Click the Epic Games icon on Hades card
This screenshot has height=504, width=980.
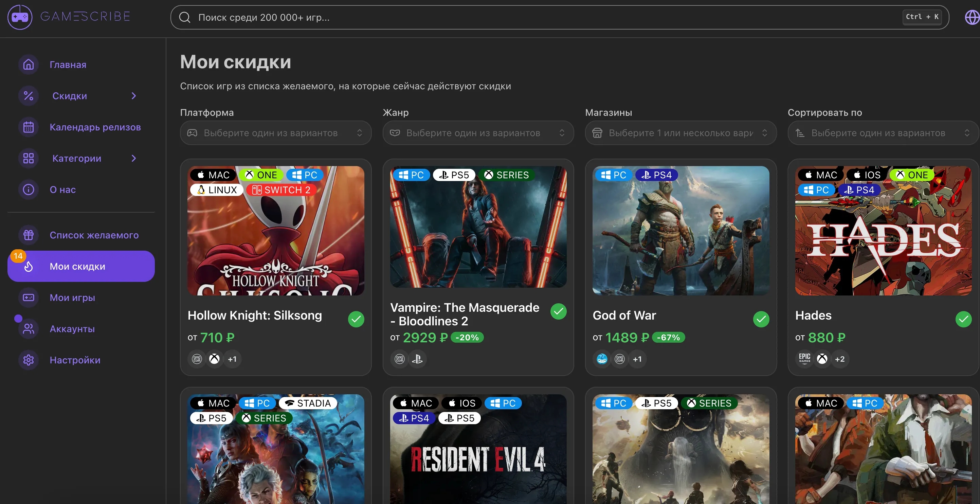804,359
